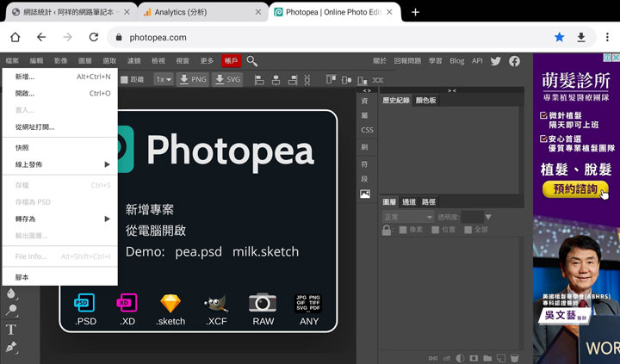Switch to the 路徑 tab
The image size is (620, 364).
click(x=429, y=202)
